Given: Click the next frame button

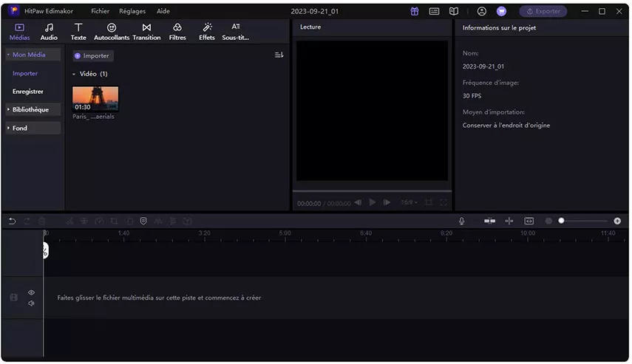Looking at the screenshot, I should coord(387,202).
